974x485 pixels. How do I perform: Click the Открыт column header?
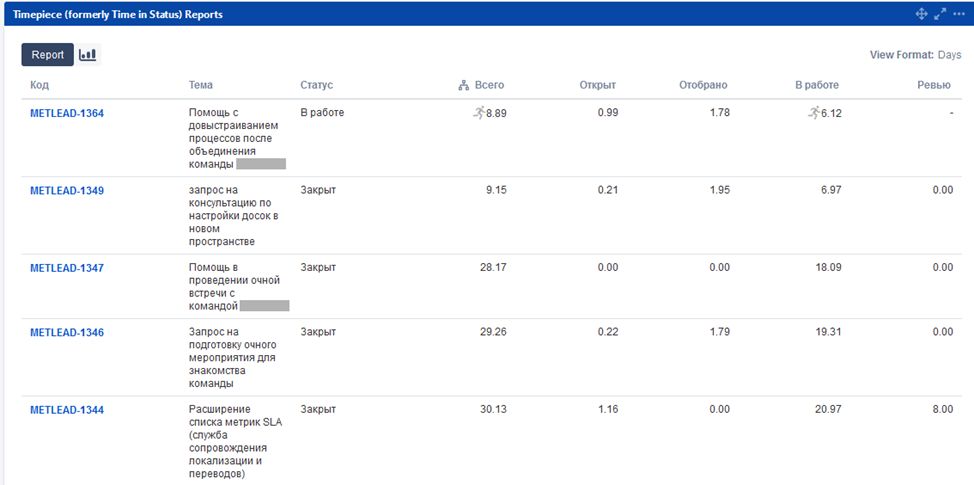pos(597,86)
